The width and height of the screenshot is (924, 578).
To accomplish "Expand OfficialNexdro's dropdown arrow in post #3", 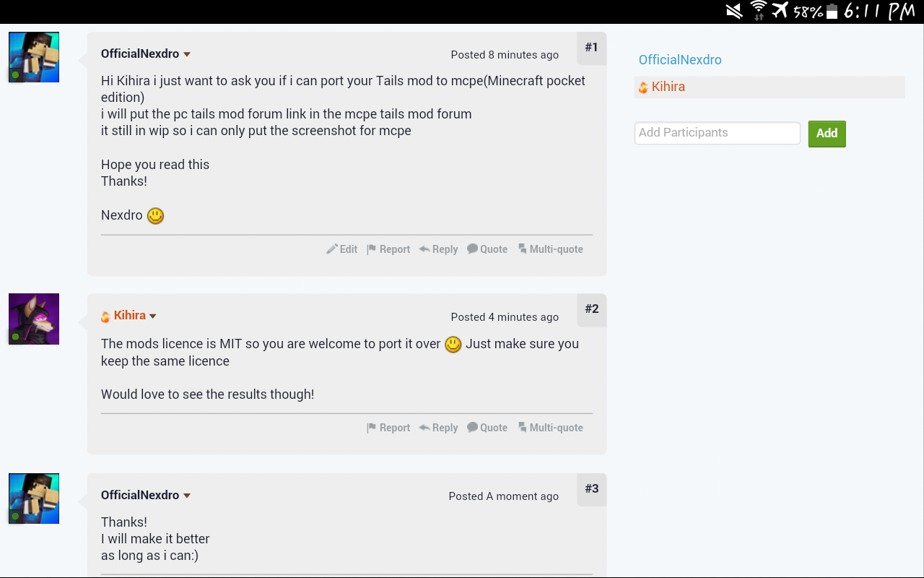I will click(x=187, y=496).
